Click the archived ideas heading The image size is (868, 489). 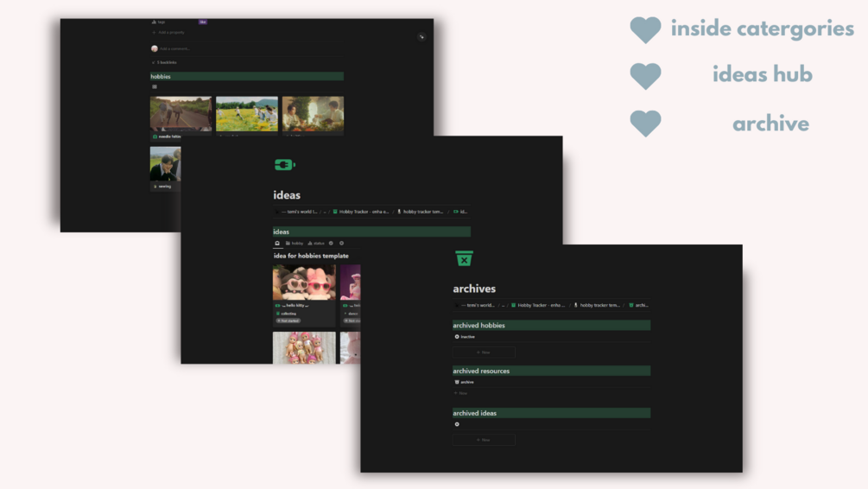point(551,413)
